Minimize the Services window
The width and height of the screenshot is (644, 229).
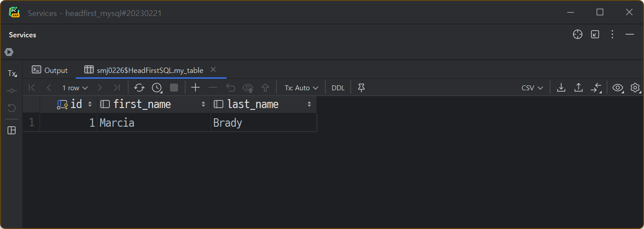pos(571,12)
